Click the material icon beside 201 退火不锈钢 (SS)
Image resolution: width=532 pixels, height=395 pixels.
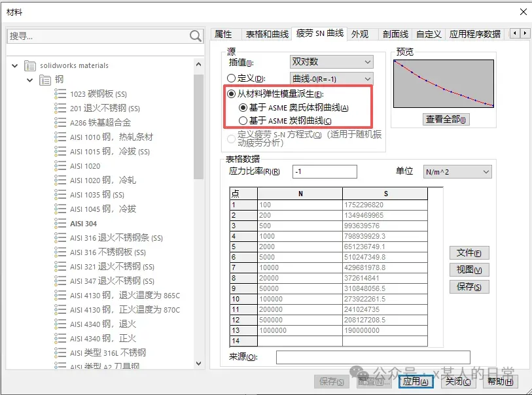click(x=60, y=108)
